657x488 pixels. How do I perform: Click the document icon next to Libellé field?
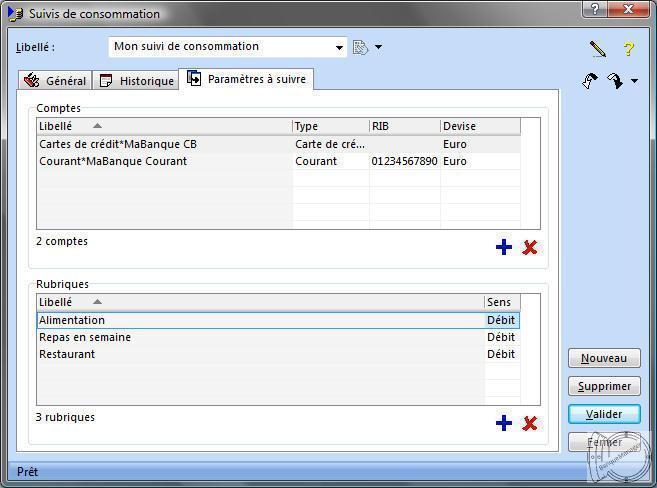pyautogui.click(x=360, y=47)
